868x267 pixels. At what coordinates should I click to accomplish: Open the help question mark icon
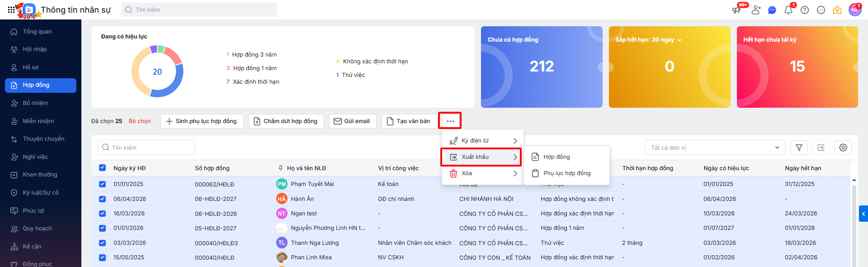click(805, 10)
